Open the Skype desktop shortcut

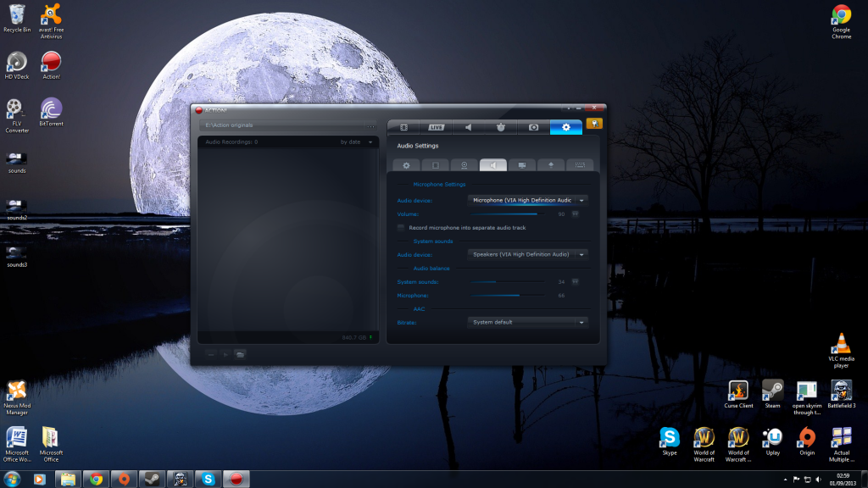[670, 441]
